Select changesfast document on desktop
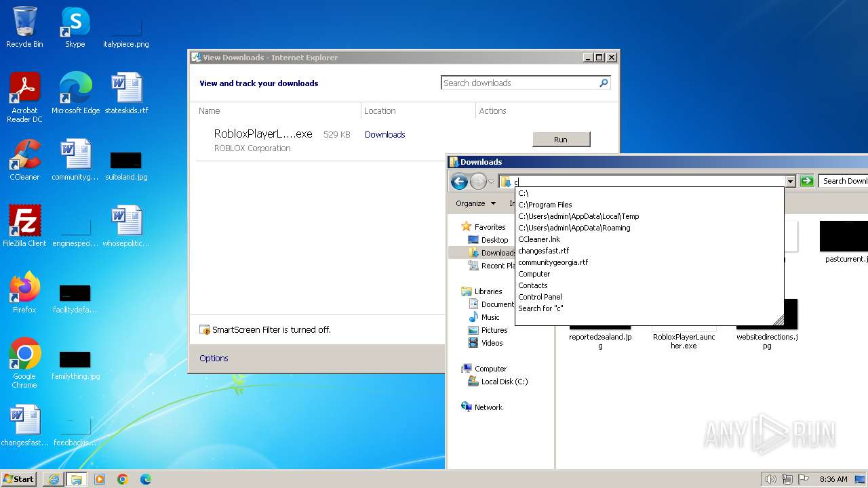The width and height of the screenshot is (868, 488). pos(24,426)
